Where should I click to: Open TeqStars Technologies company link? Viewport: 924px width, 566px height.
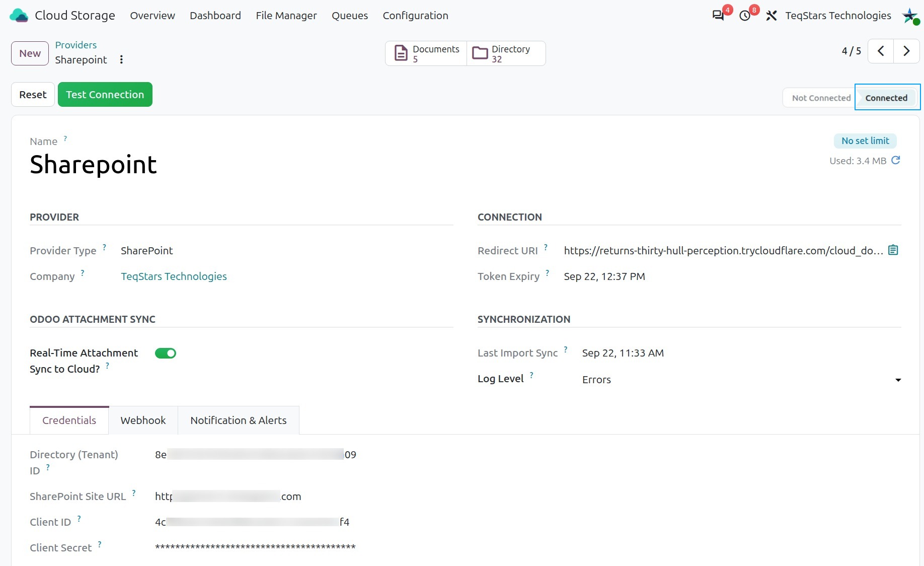[x=174, y=276]
